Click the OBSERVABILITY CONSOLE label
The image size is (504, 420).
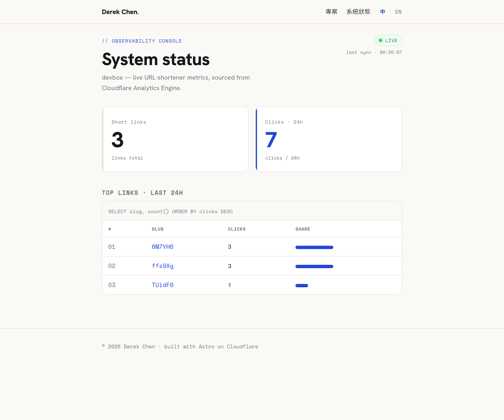point(142,41)
